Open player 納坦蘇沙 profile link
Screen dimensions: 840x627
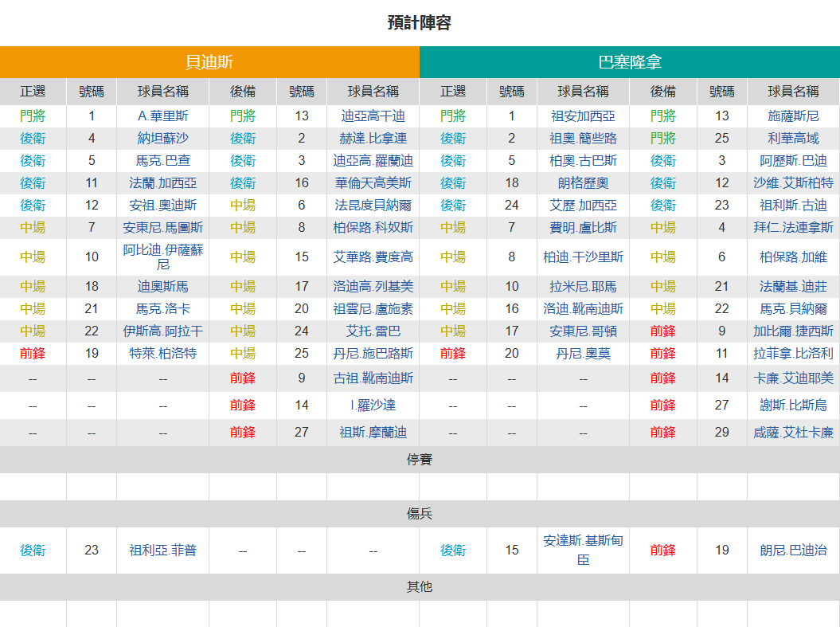[163, 139]
